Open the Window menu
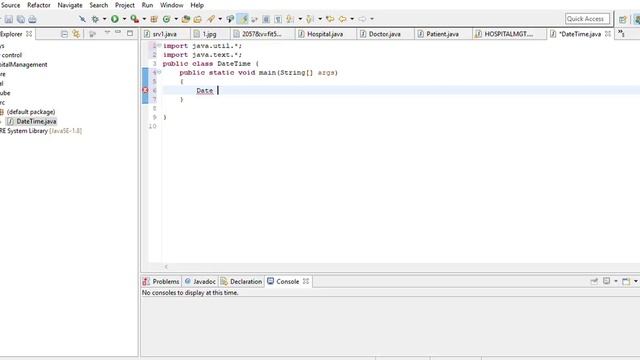Viewport: 640px width, 360px height. pyautogui.click(x=171, y=5)
